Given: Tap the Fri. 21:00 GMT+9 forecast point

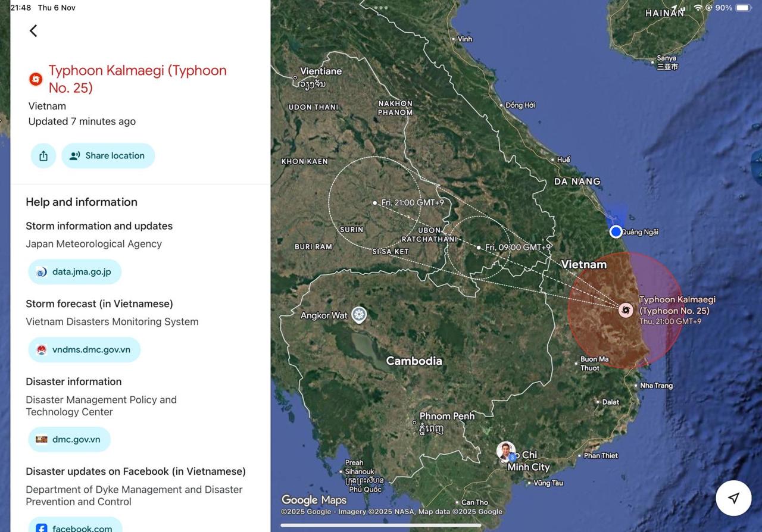Looking at the screenshot, I should [x=375, y=203].
